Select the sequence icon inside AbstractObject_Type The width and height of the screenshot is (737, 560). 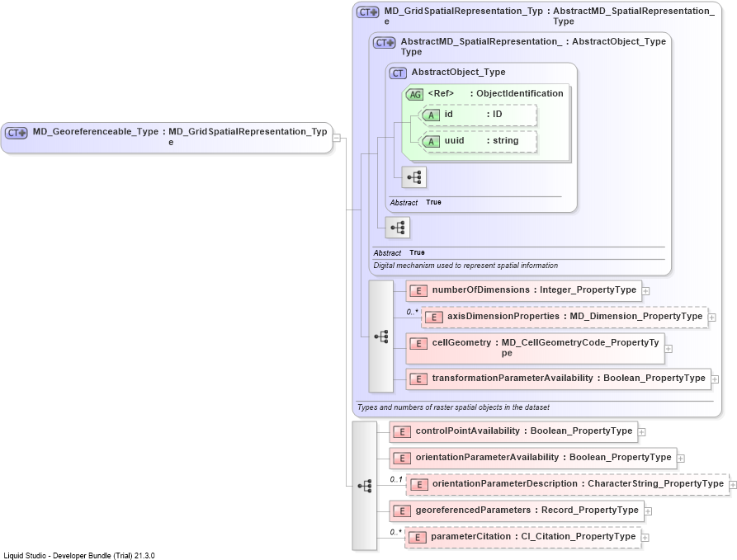tap(414, 177)
